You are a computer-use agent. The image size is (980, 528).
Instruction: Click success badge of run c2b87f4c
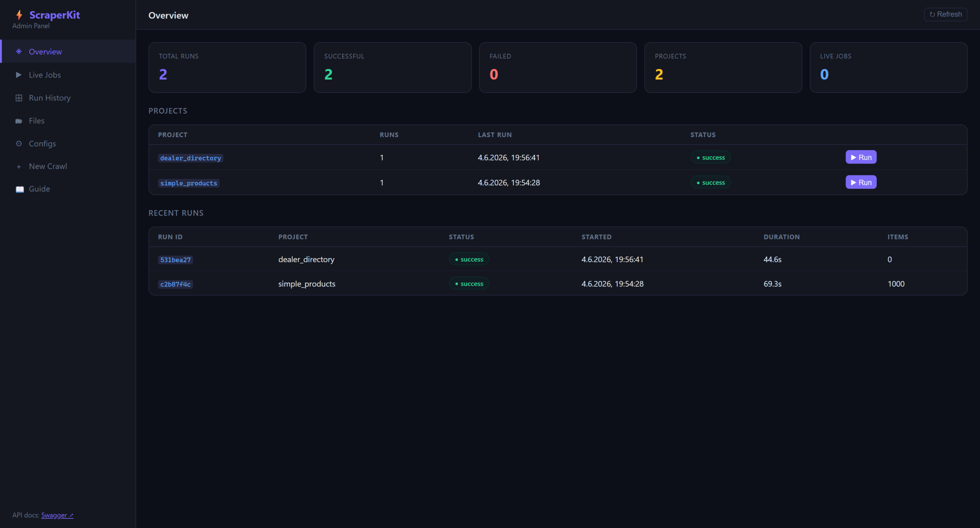point(469,284)
